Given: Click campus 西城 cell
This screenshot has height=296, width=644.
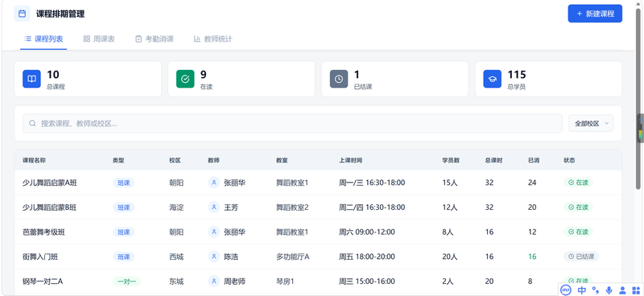Looking at the screenshot, I should 176,257.
